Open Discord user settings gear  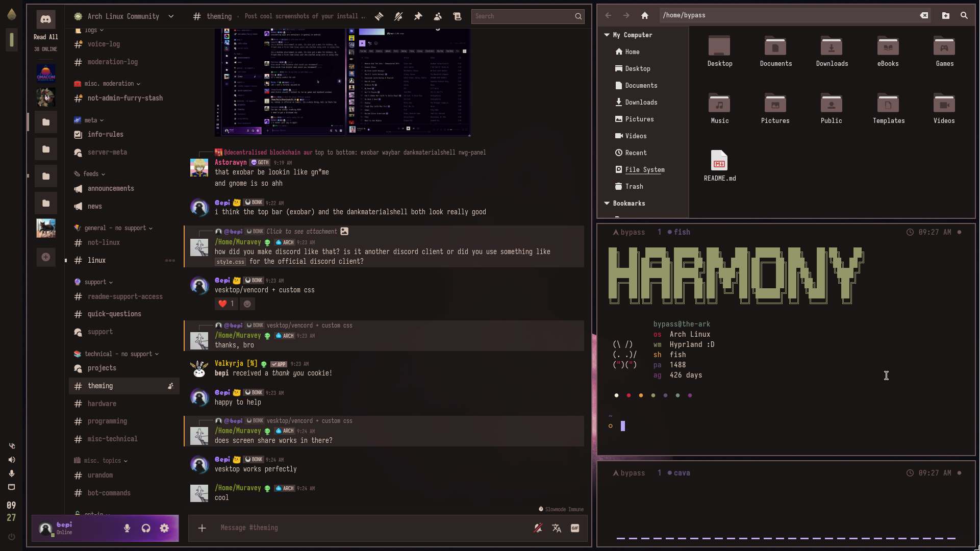(x=164, y=529)
